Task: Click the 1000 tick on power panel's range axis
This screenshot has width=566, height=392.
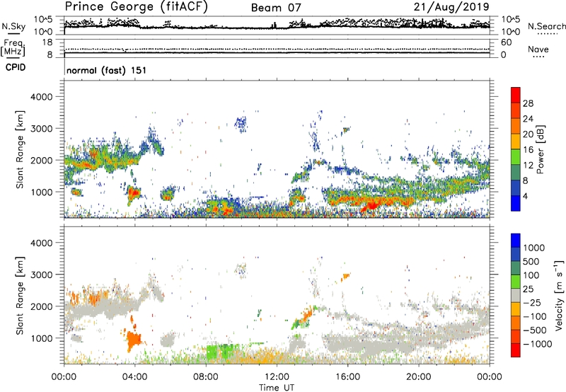Action: (x=41, y=192)
